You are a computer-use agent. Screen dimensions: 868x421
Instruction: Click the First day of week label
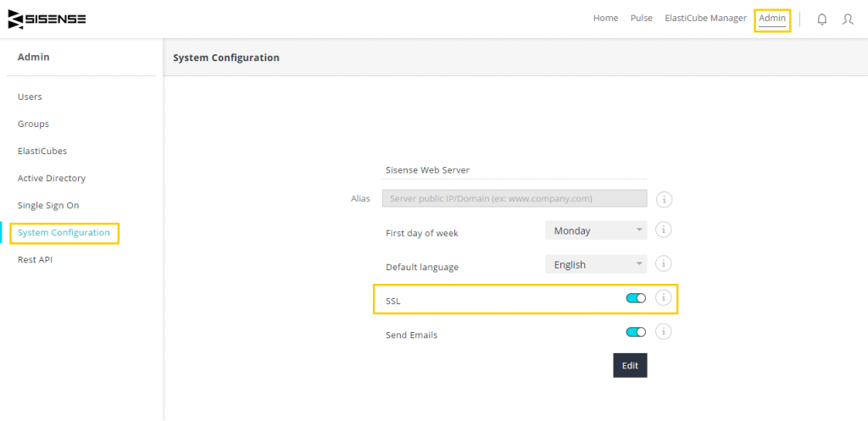(x=422, y=234)
